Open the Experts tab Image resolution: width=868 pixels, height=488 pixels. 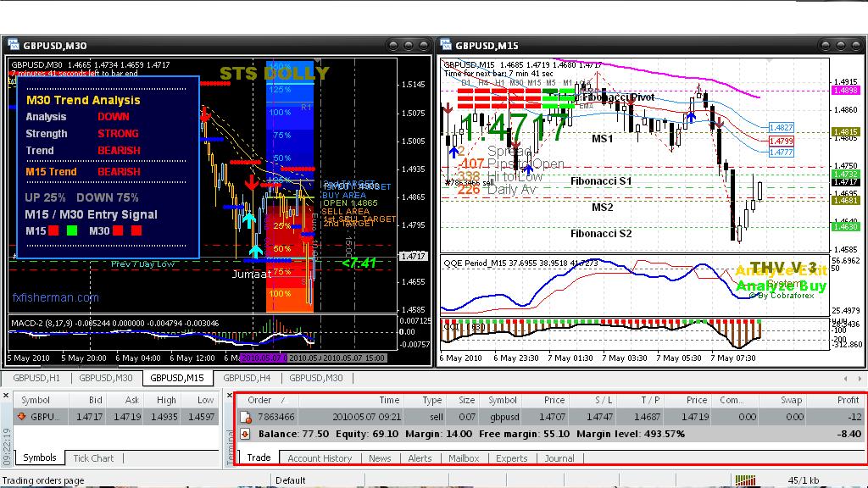511,458
